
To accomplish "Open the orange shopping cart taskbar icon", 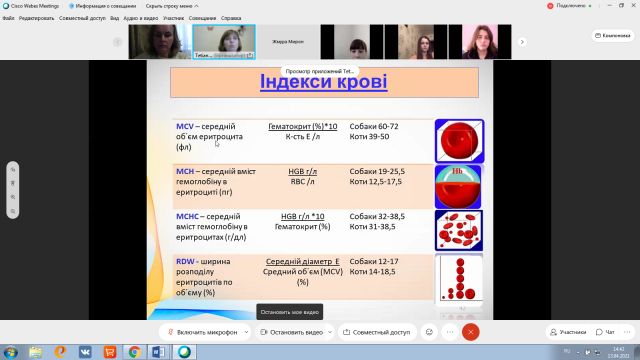I will pos(110,352).
